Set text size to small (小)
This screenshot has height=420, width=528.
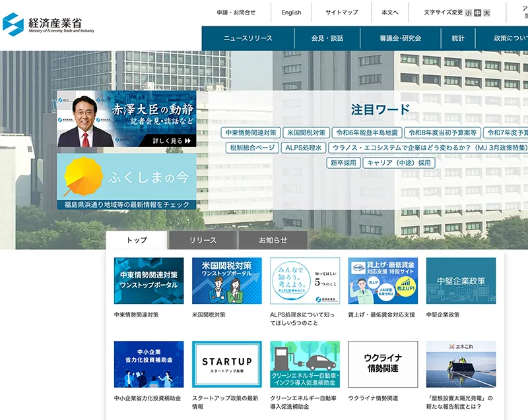click(x=469, y=13)
